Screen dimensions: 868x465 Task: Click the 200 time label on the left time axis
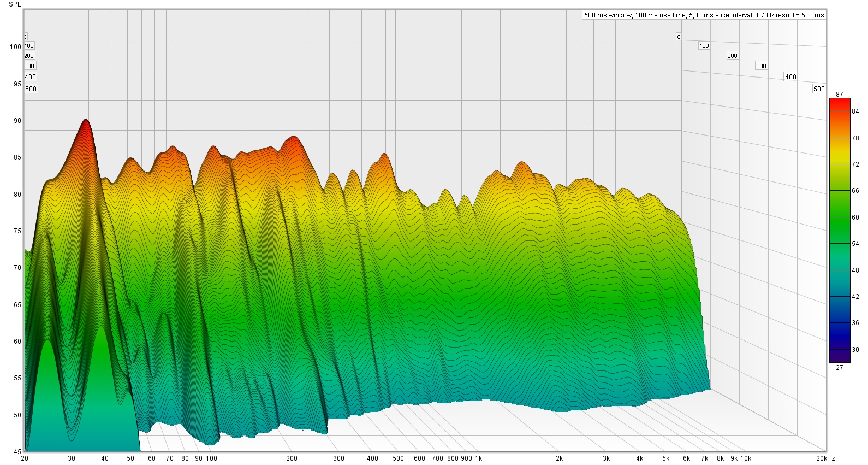[x=29, y=56]
